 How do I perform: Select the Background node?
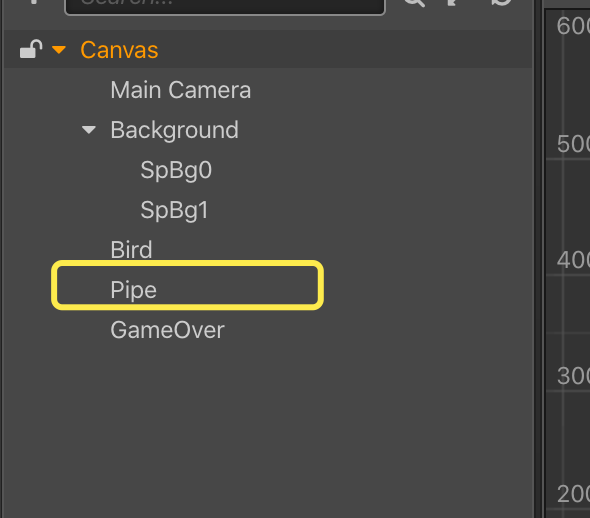174,130
